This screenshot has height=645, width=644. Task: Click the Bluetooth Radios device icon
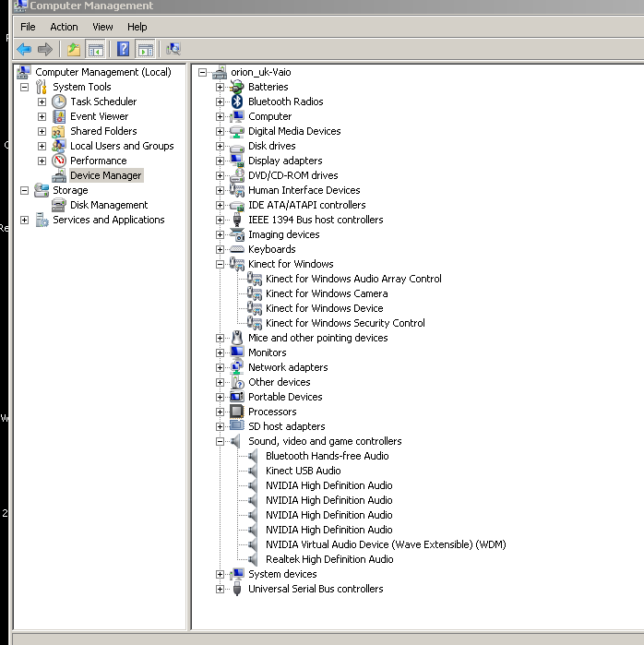[237, 102]
